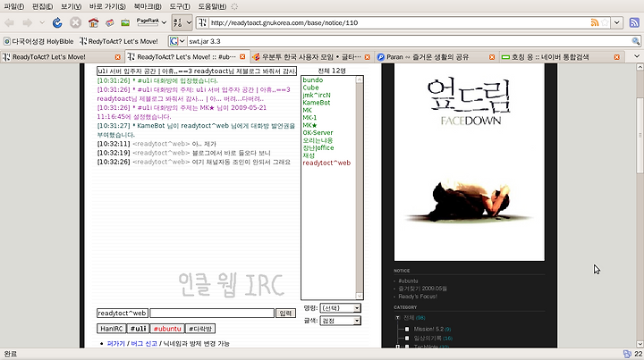Viewport: 644px width, 360px height.
Task: Open the address bar history dropdown
Action: tap(617, 22)
